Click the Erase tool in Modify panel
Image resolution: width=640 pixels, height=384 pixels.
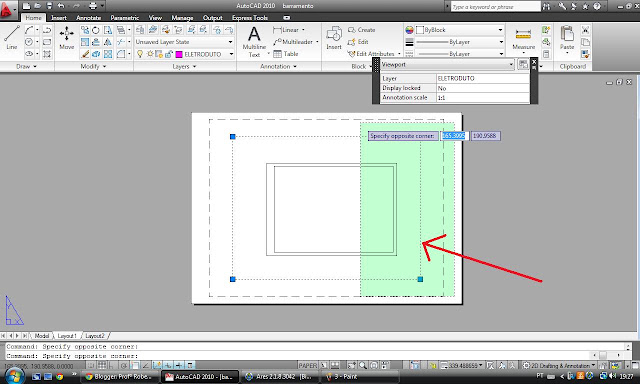point(85,54)
